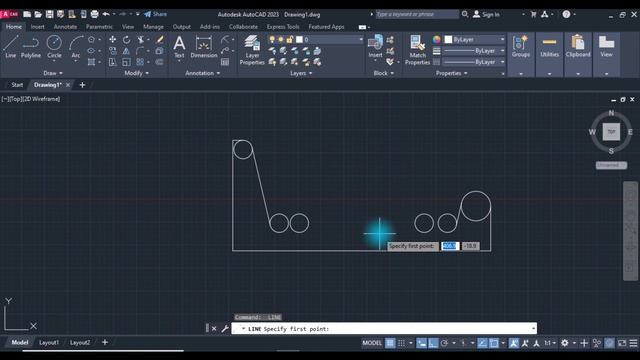The image size is (640, 360).
Task: Switch to the Layout1 tab
Action: (49, 342)
